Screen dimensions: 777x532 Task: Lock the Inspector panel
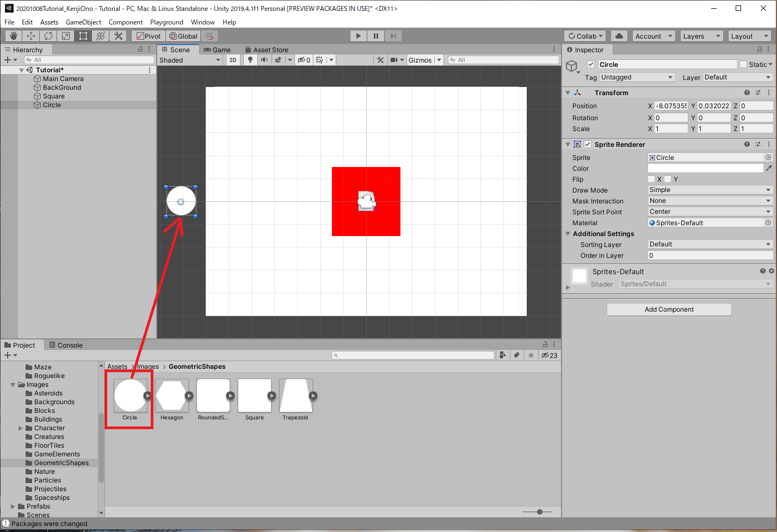(760, 49)
